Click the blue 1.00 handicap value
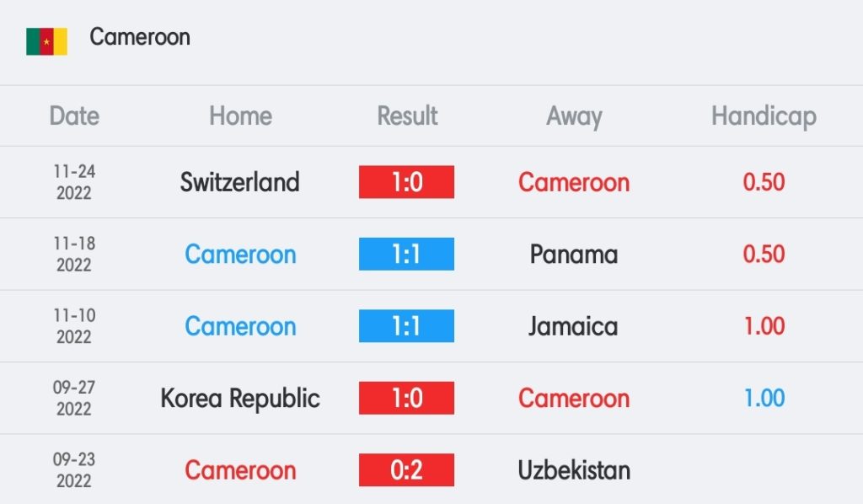The width and height of the screenshot is (863, 504). [764, 399]
